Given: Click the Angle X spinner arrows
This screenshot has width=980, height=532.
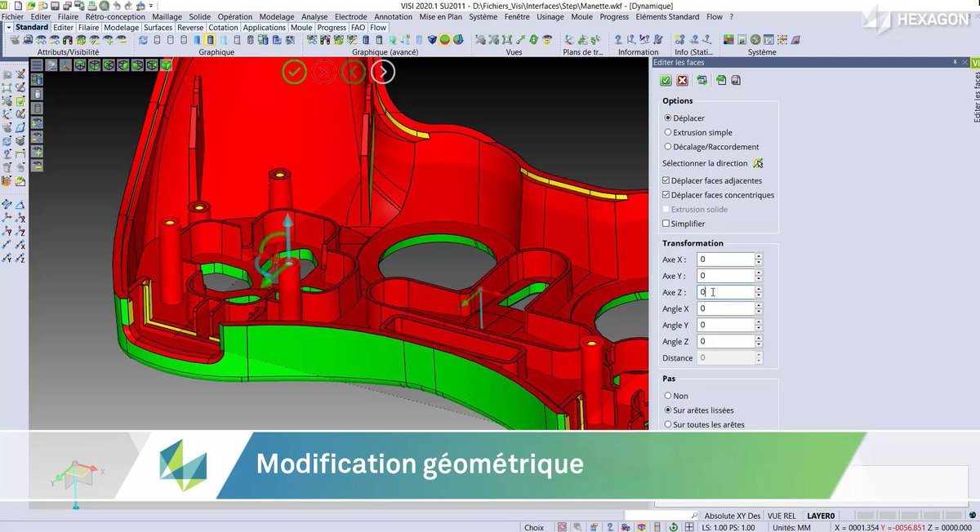Looking at the screenshot, I should coord(759,308).
